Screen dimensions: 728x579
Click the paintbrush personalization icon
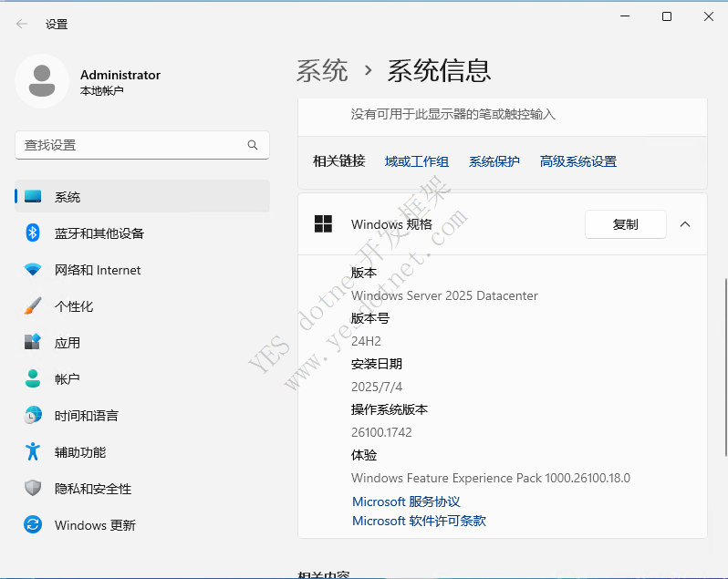[33, 305]
